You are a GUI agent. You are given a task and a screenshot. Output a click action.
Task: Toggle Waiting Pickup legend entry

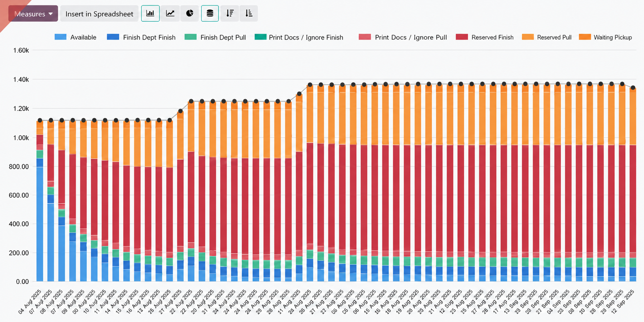pos(606,37)
